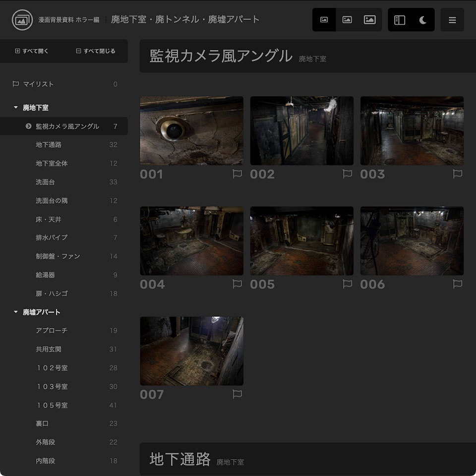Select the large thumbnail size icon
476x476 pixels.
(369, 19)
